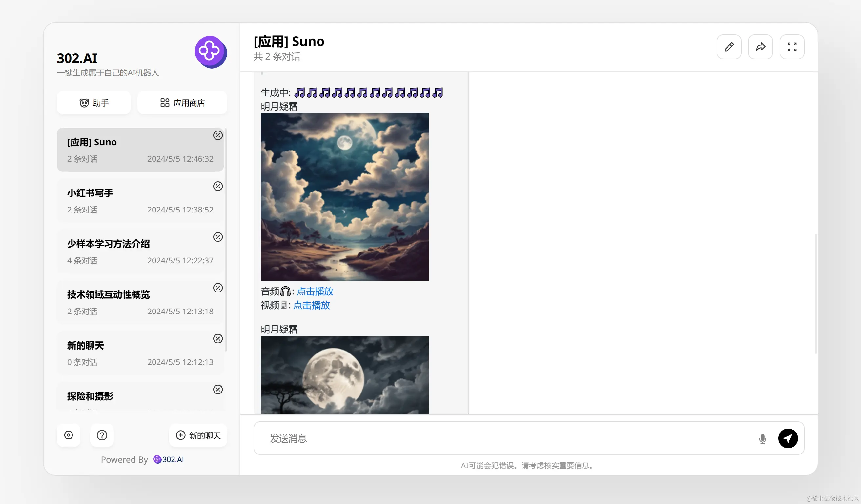The image size is (861, 504).
Task: Remove the 技术领域互动性概览 conversation
Action: coord(218,288)
